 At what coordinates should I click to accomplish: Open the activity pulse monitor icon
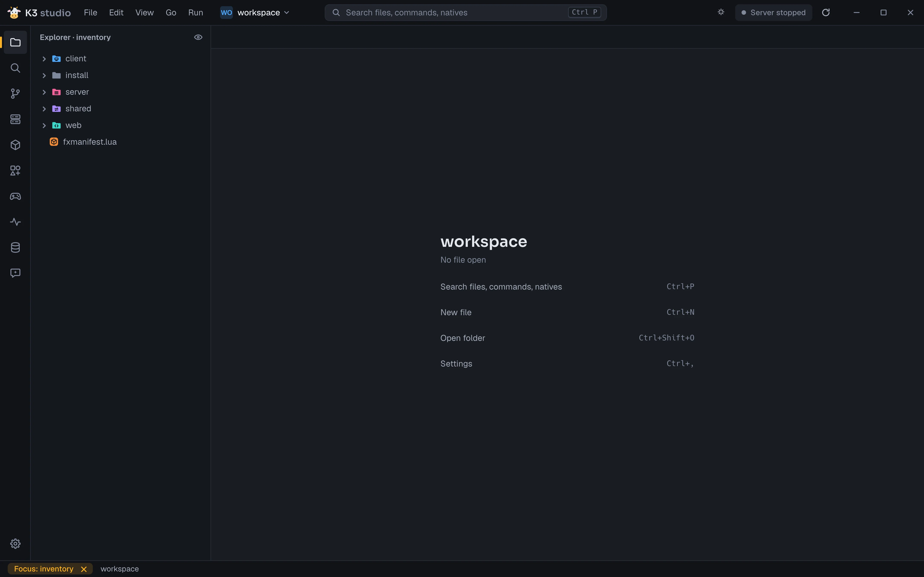coord(15,222)
